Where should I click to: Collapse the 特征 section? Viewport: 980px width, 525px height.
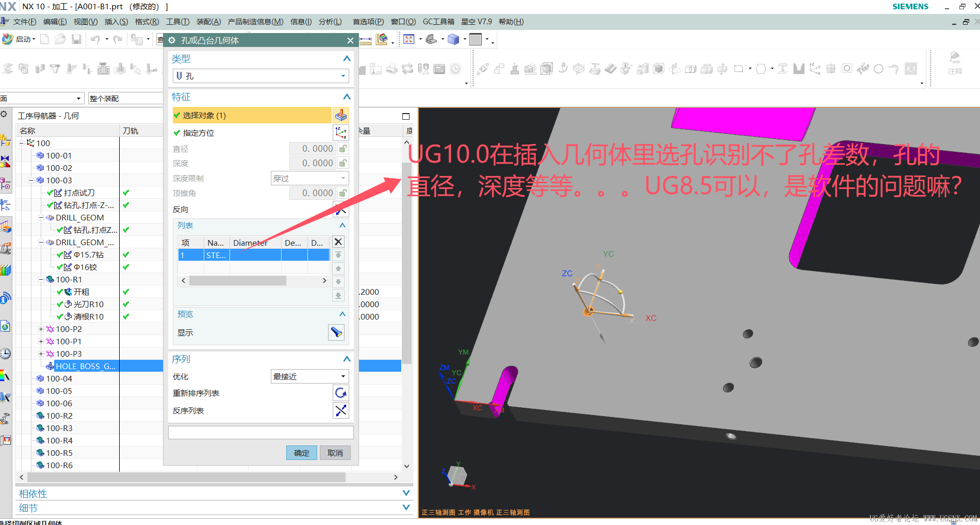[x=347, y=97]
